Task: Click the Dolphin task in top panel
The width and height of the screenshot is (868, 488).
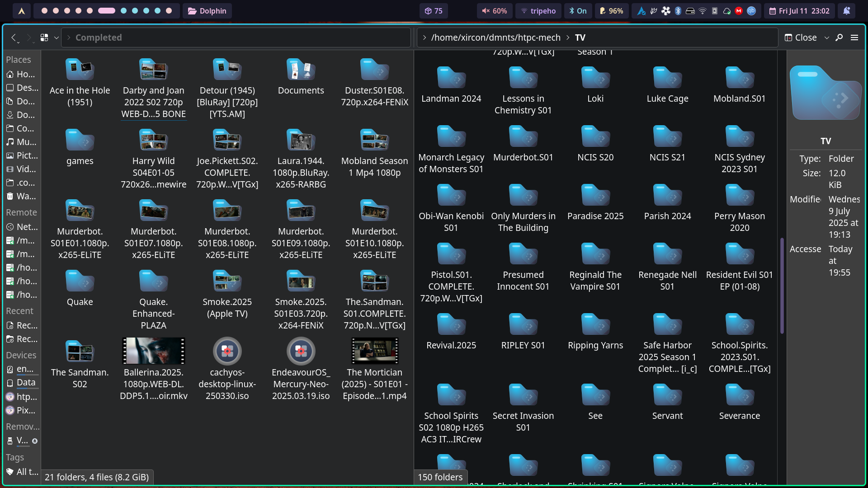Action: [x=207, y=11]
